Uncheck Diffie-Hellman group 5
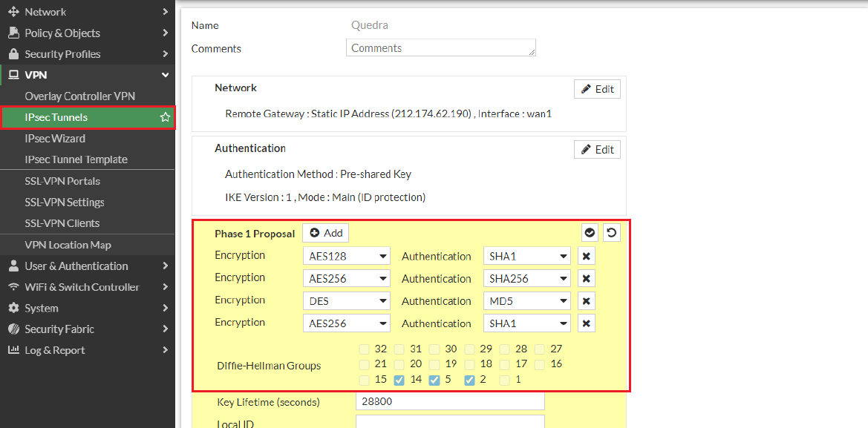 click(x=435, y=381)
